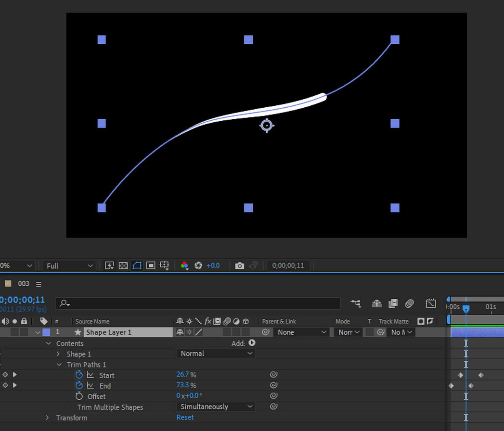Click the Region of Interest icon

click(x=151, y=266)
